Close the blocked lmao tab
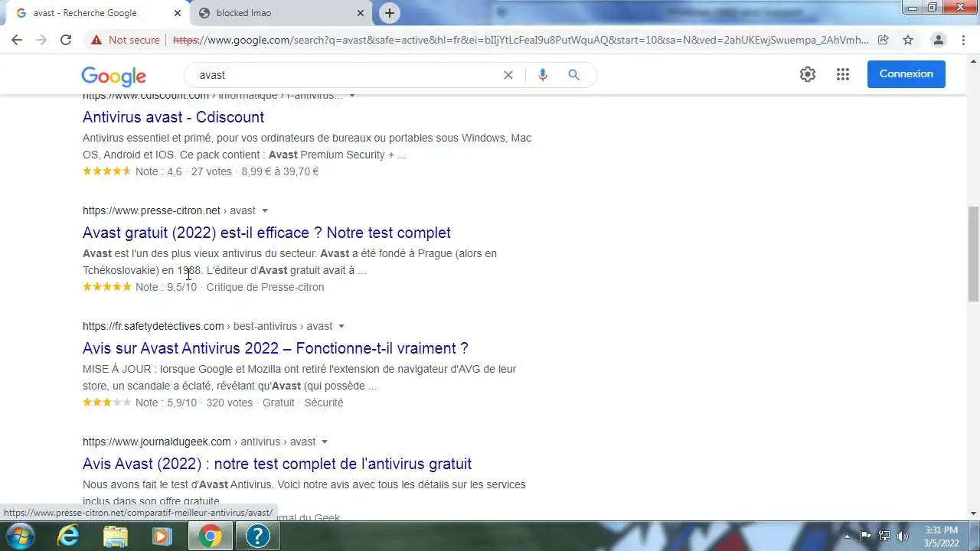The height and width of the screenshot is (551, 980). click(361, 13)
